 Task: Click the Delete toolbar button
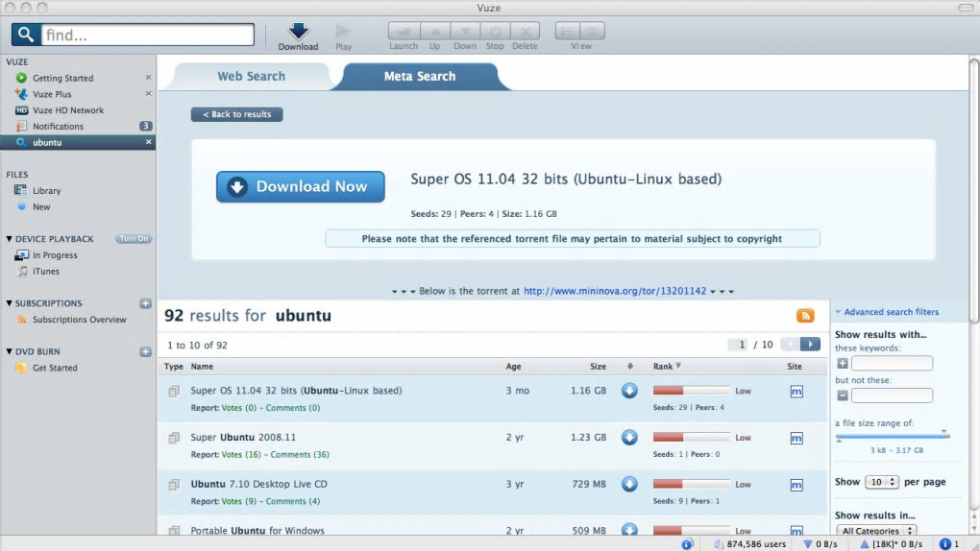525,31
